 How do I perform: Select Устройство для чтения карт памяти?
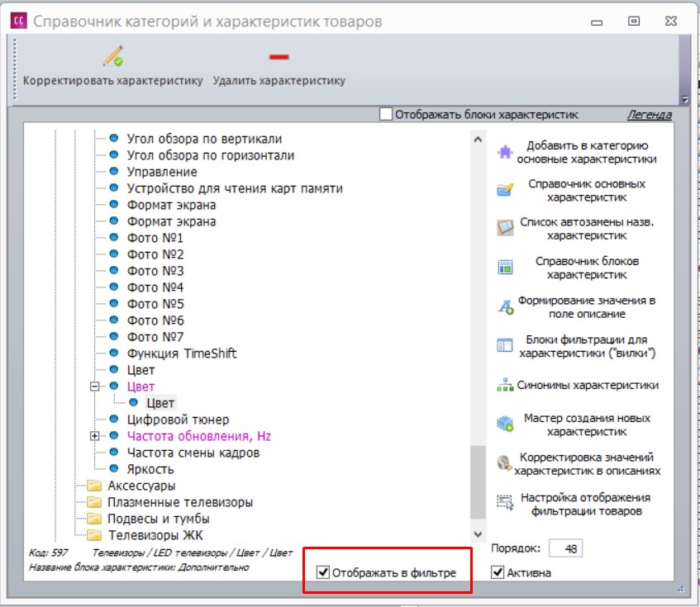(235, 188)
